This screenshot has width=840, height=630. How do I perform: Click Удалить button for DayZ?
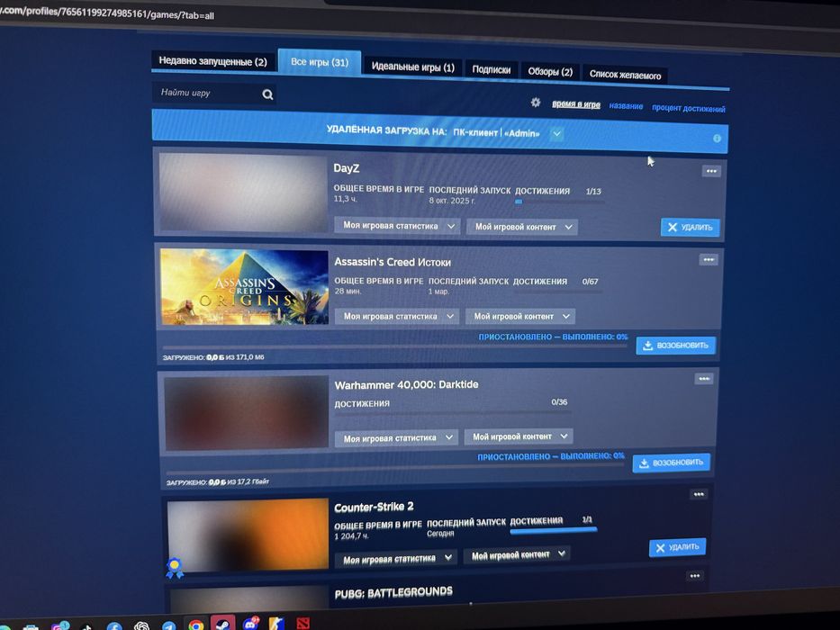click(690, 227)
